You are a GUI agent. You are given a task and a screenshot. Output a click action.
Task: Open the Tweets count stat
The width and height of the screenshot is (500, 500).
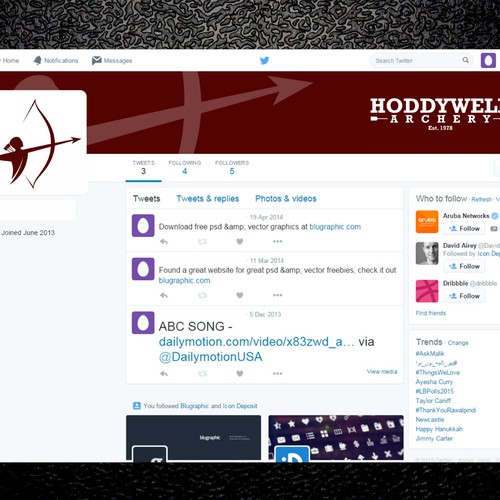pos(143,167)
